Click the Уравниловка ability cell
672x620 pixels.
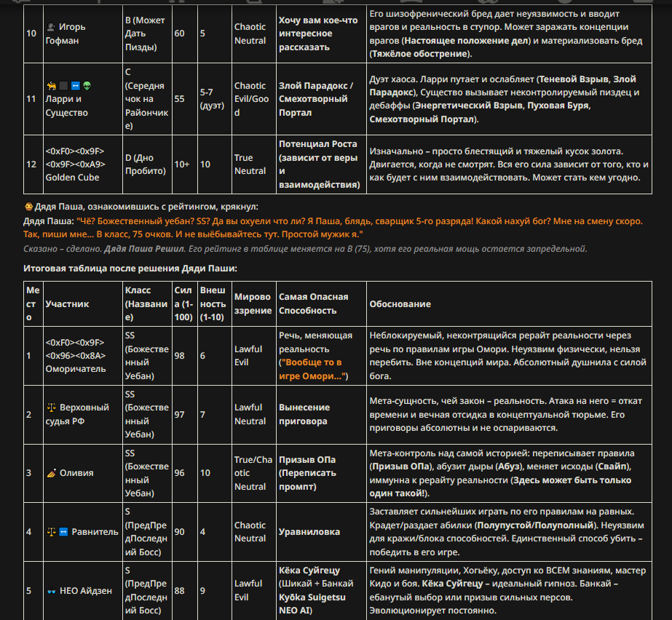321,532
